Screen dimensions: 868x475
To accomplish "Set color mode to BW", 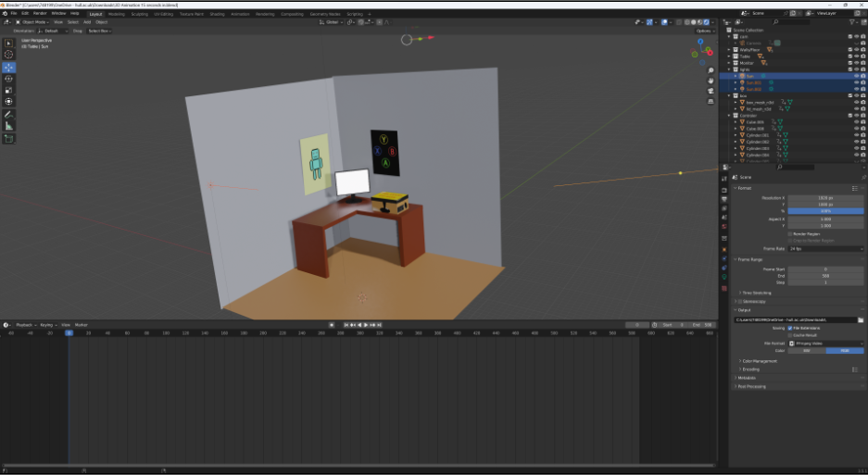I will click(807, 350).
